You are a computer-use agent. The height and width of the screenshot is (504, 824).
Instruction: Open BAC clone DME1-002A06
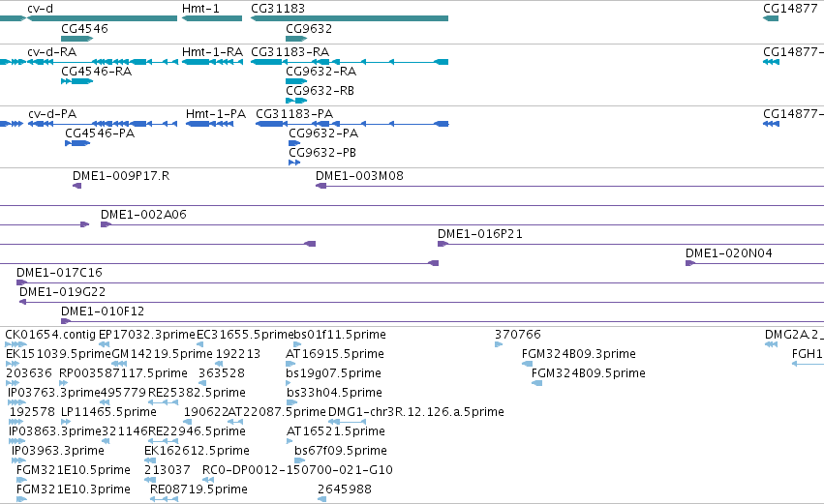pyautogui.click(x=463, y=224)
